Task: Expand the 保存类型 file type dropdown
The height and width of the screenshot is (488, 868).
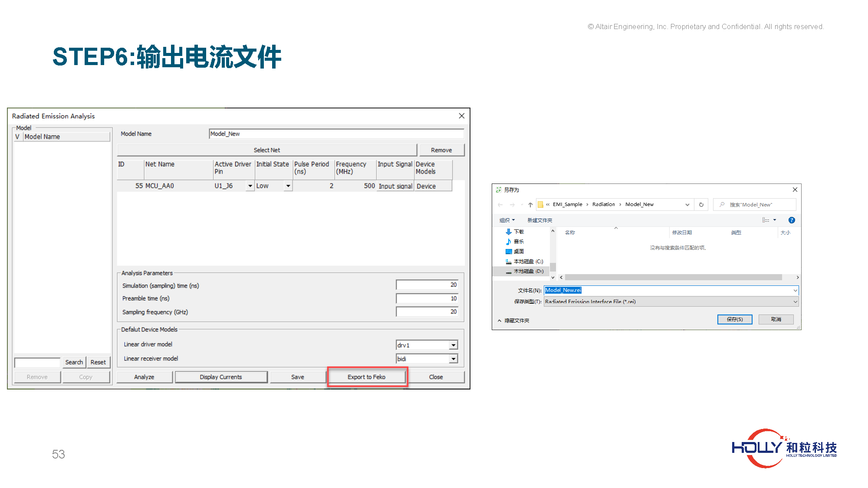Action: coord(795,302)
